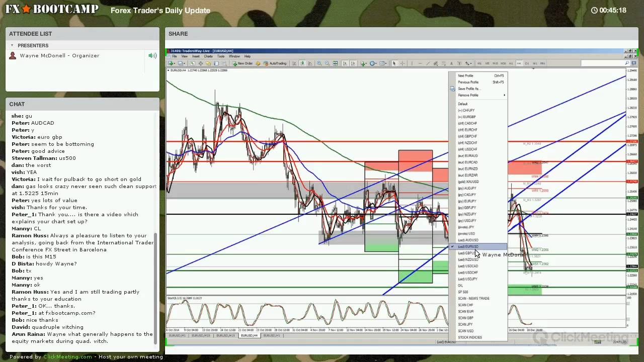Choose Next Profile from the menu
Viewport: 644px width, 362px height.
(478, 75)
